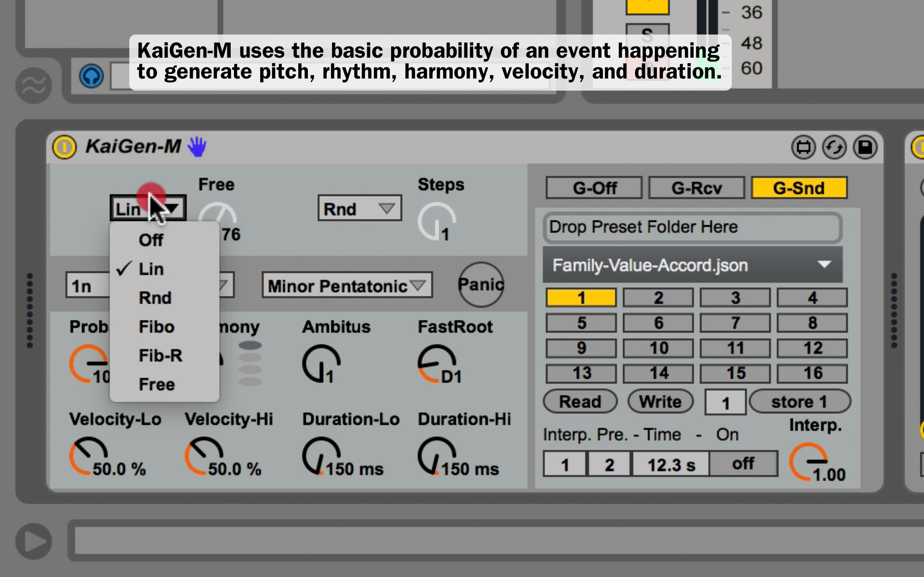The height and width of the screenshot is (577, 924).
Task: Toggle the KaiGen-M device activator button
Action: click(64, 147)
